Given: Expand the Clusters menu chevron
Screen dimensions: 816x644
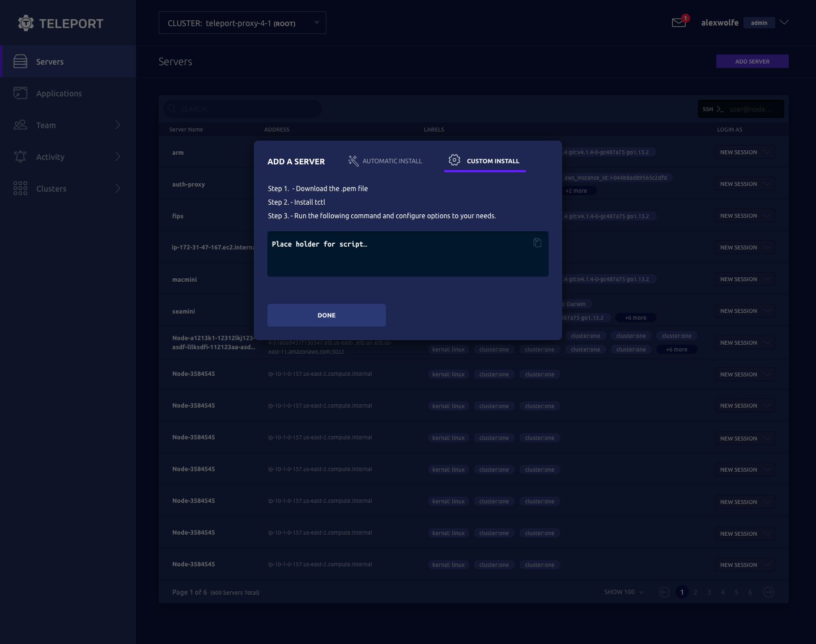Looking at the screenshot, I should [x=118, y=189].
